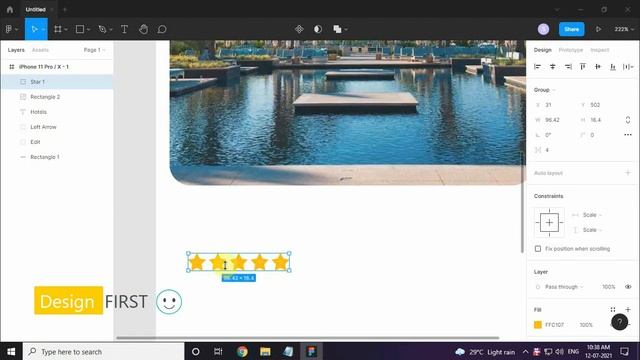
Task: Select the Move tool
Action: (34, 29)
